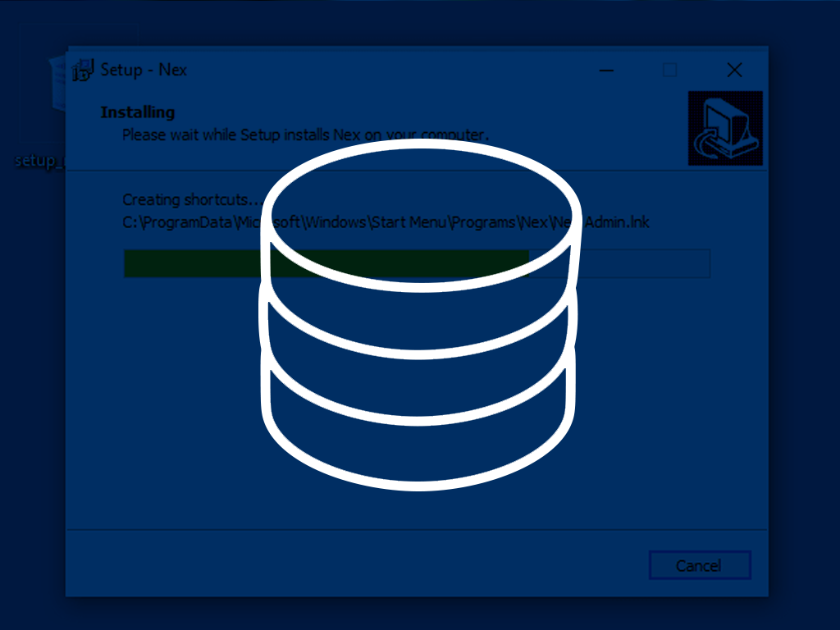Image resolution: width=840 pixels, height=630 pixels.
Task: Click the installer graphic in the header corner
Action: [x=725, y=128]
